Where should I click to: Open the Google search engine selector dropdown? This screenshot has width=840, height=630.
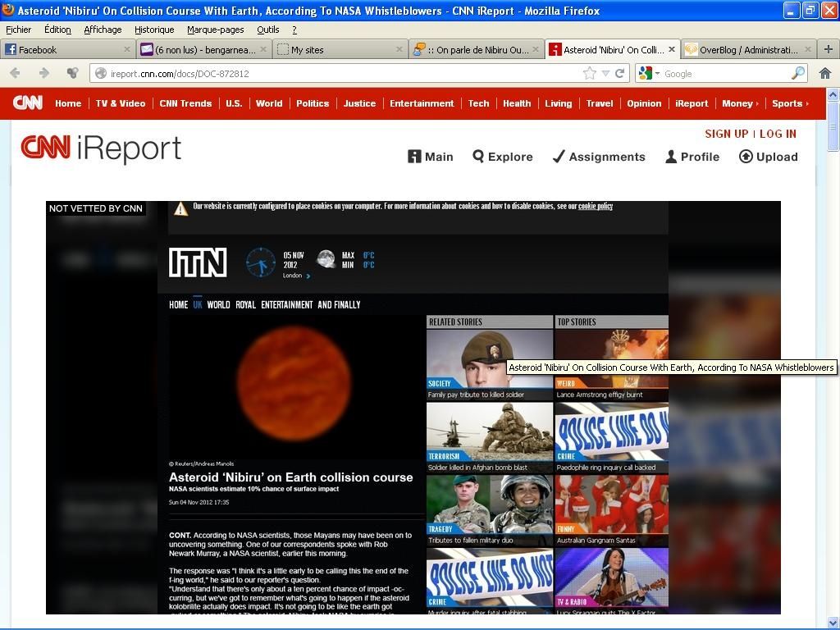pos(650,73)
